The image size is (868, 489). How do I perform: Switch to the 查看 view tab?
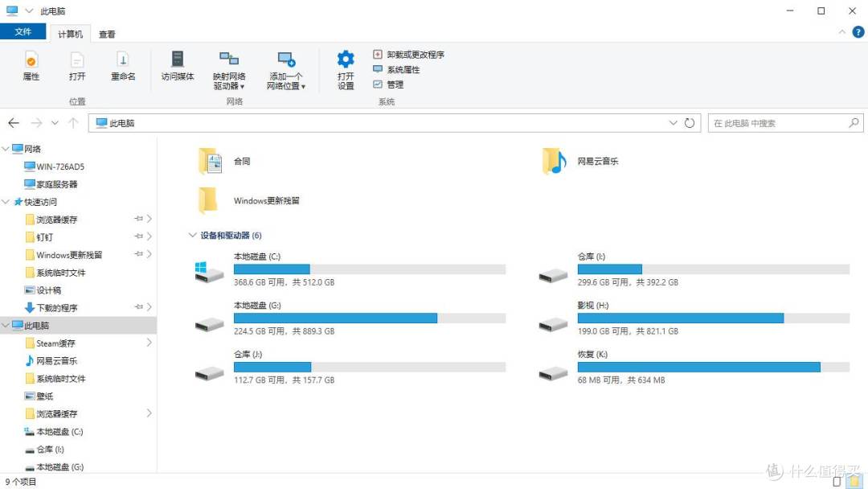pos(107,34)
